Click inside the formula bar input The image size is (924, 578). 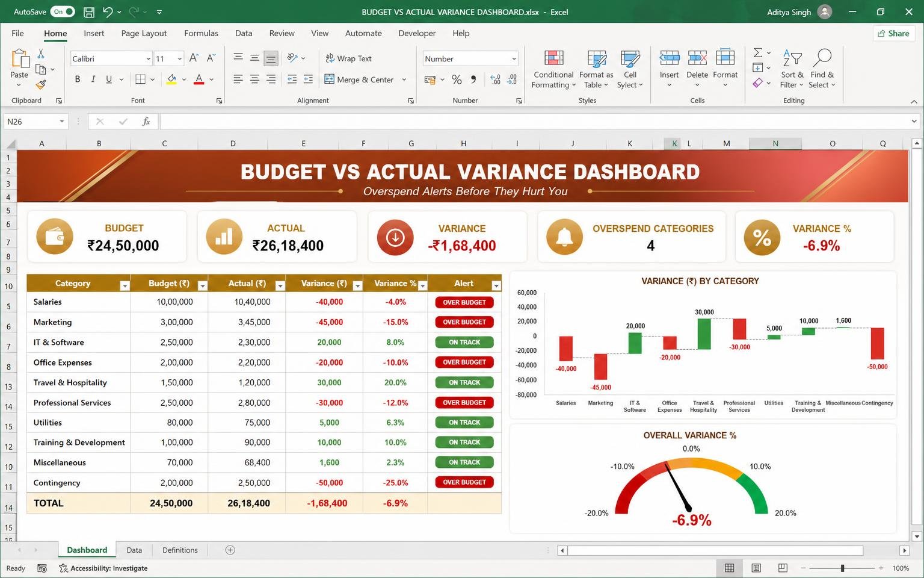(x=534, y=122)
